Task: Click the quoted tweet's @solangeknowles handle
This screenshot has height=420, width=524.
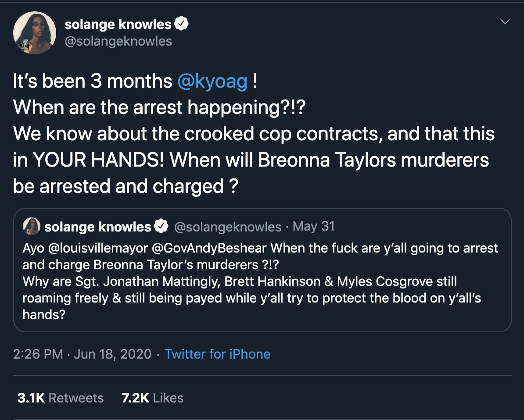Action: [x=228, y=227]
